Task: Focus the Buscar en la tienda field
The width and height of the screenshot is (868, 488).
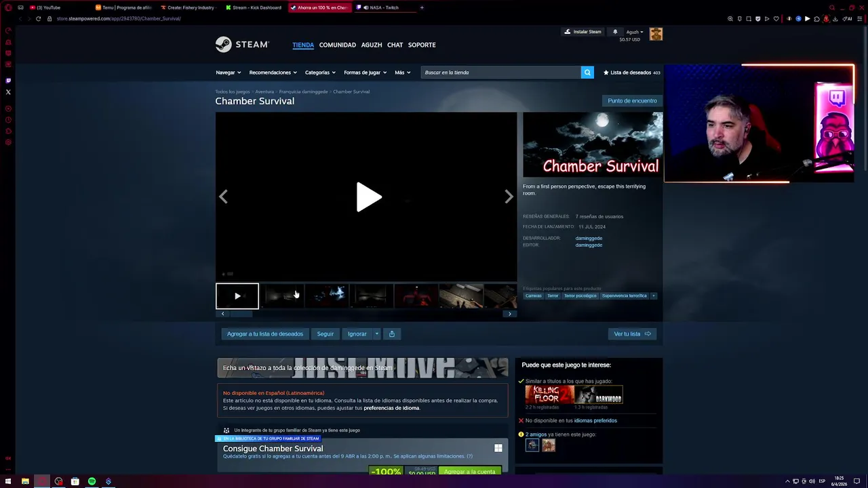Action: point(500,73)
